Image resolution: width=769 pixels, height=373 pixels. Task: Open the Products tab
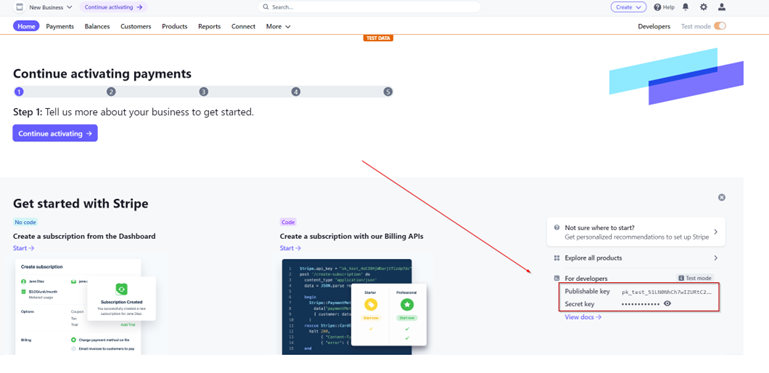(175, 26)
